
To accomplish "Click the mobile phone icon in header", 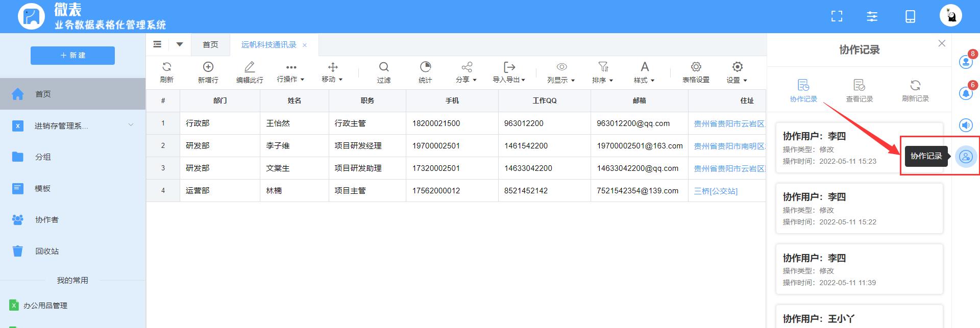I will [910, 16].
